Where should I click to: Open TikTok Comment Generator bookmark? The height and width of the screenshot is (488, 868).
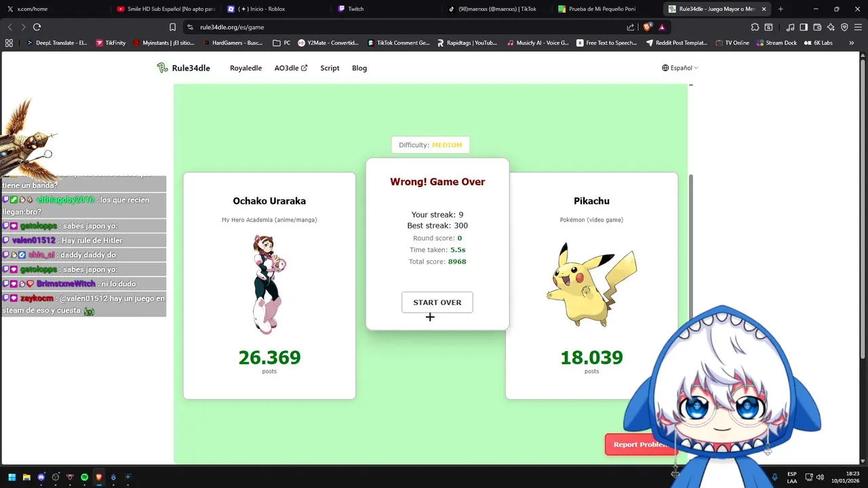399,43
